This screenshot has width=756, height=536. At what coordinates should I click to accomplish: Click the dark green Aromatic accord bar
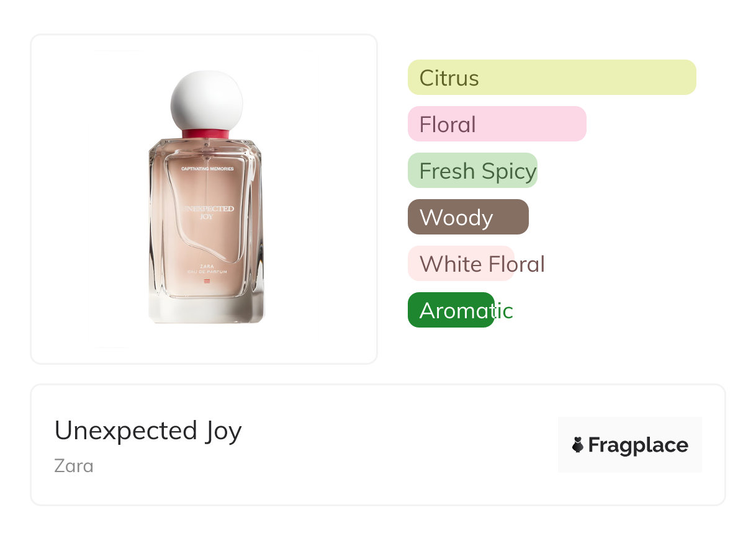tap(451, 310)
